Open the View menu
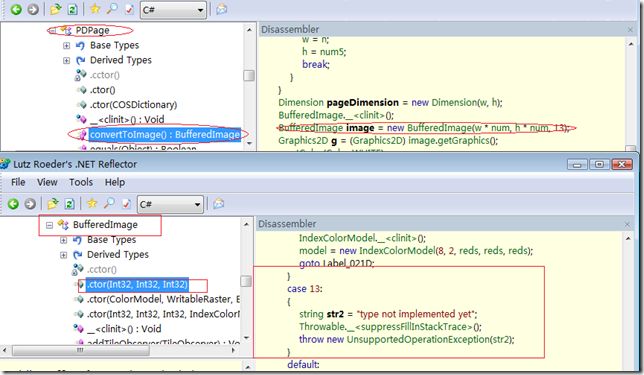 47,182
